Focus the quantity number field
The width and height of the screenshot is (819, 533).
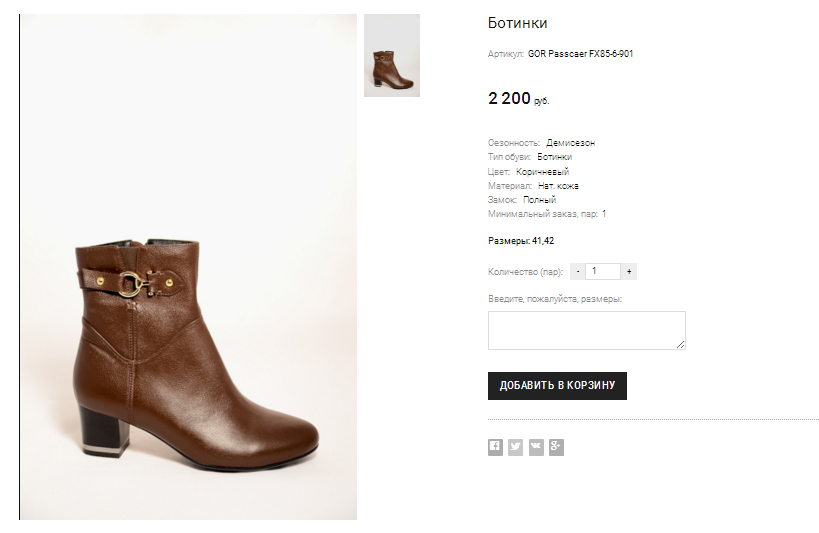point(603,271)
